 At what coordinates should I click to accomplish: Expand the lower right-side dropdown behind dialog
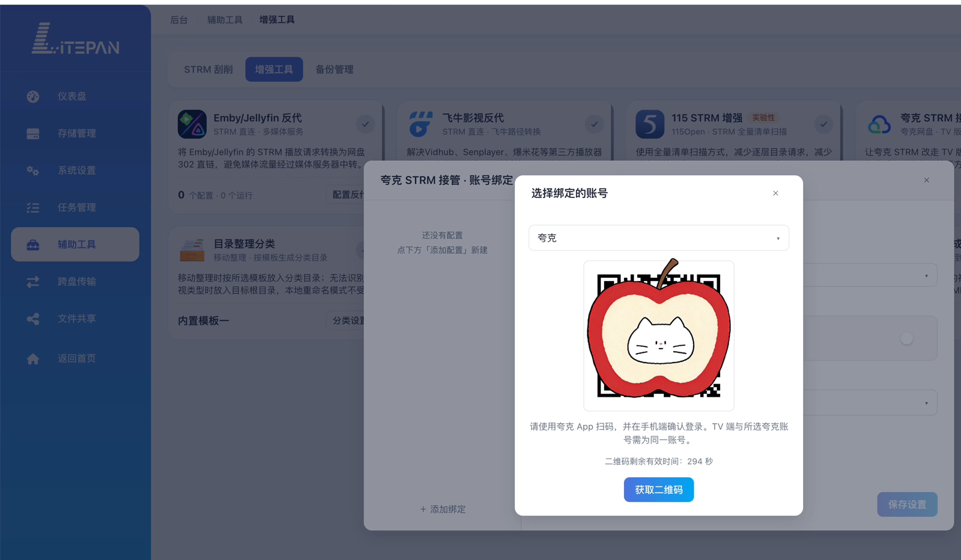(870, 403)
